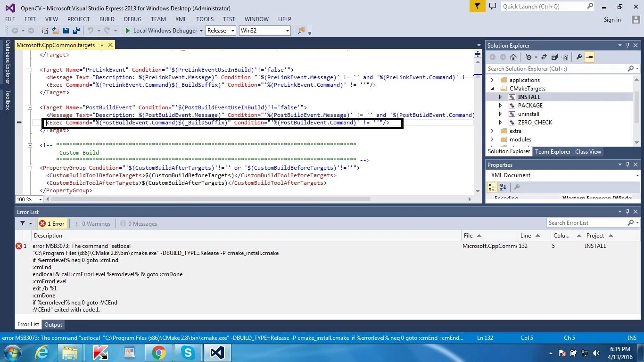Click the Redo toolbar icon

[x=107, y=31]
